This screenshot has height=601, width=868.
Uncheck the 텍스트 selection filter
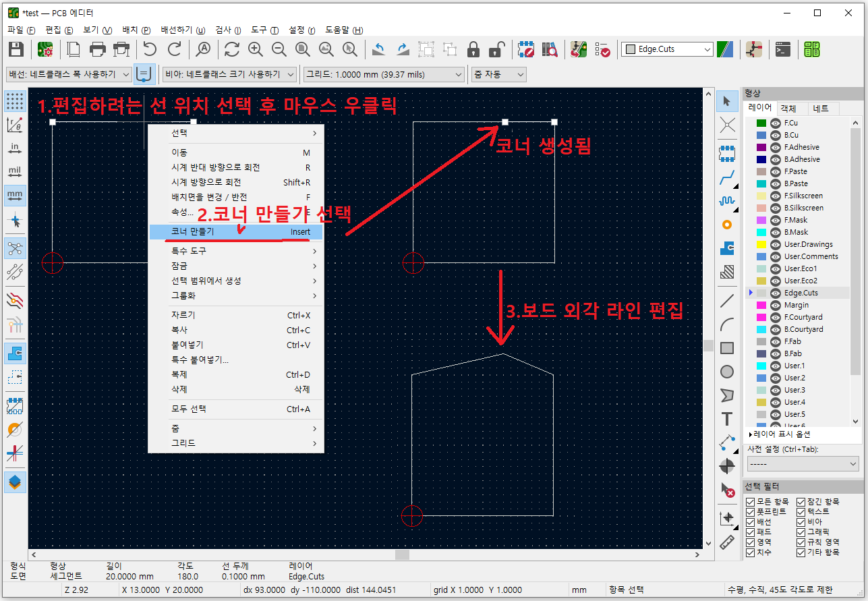coord(801,512)
